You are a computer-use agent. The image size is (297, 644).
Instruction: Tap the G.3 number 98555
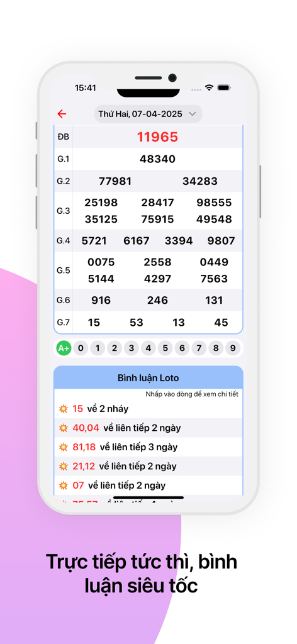point(214,203)
